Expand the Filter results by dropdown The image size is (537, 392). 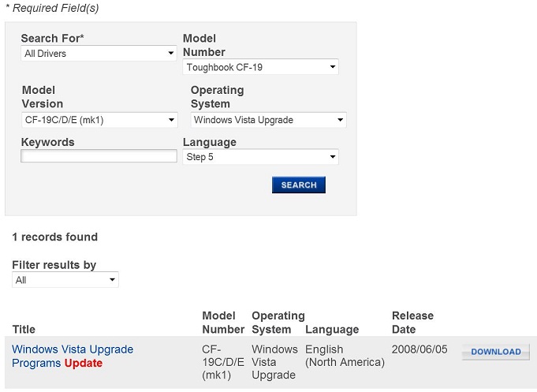[65, 280]
